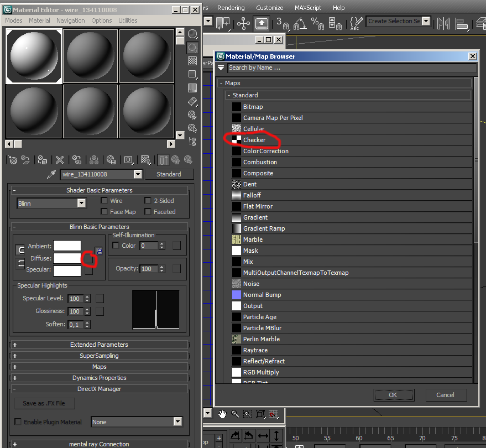Click Ambient color swatch
Image resolution: width=486 pixels, height=448 pixels.
67,246
